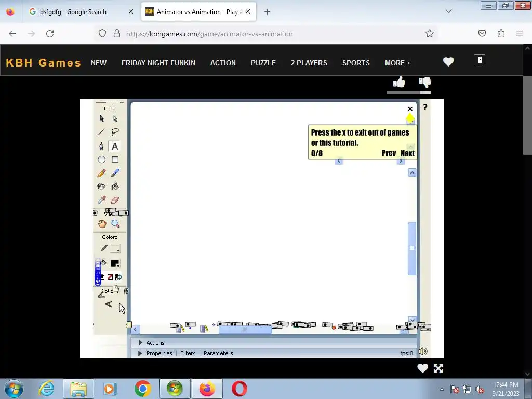
Task: Choose the Oval tool
Action: pos(101,159)
